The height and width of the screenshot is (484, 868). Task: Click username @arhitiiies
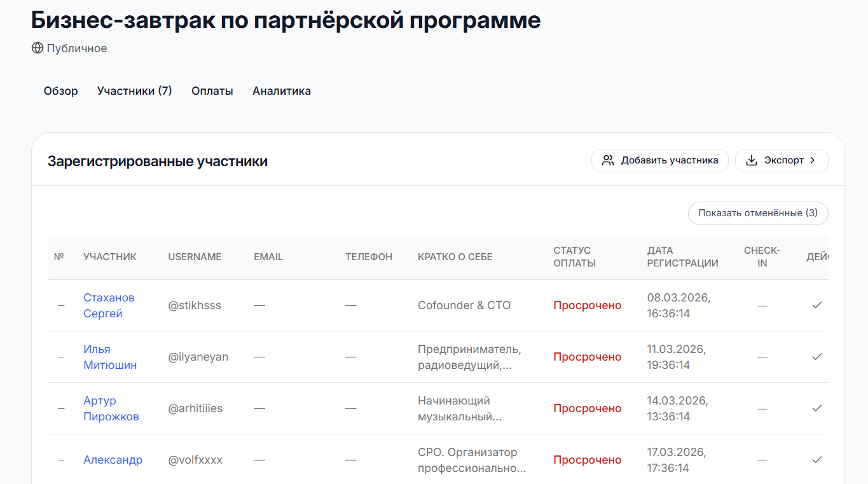[195, 408]
